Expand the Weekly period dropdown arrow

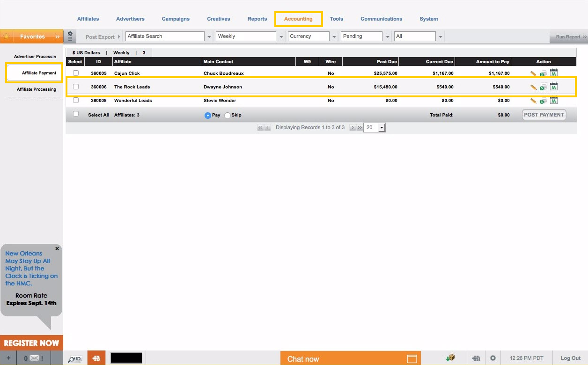click(x=281, y=36)
